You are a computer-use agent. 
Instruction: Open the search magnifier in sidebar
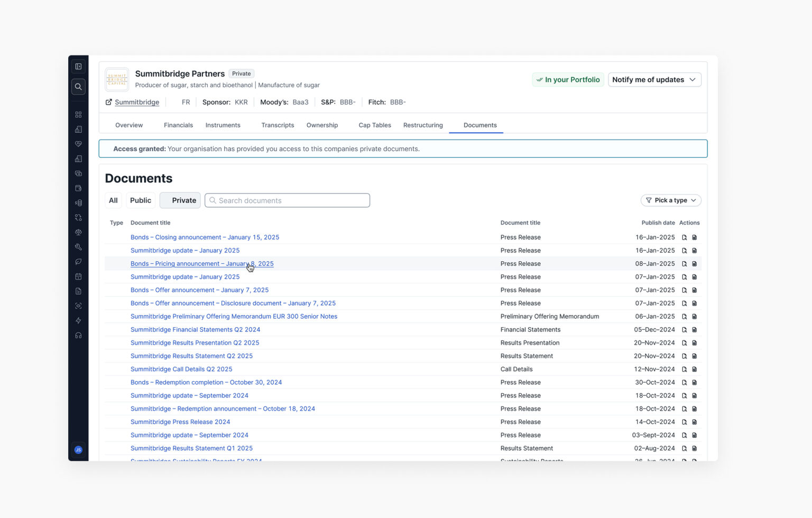coord(78,87)
